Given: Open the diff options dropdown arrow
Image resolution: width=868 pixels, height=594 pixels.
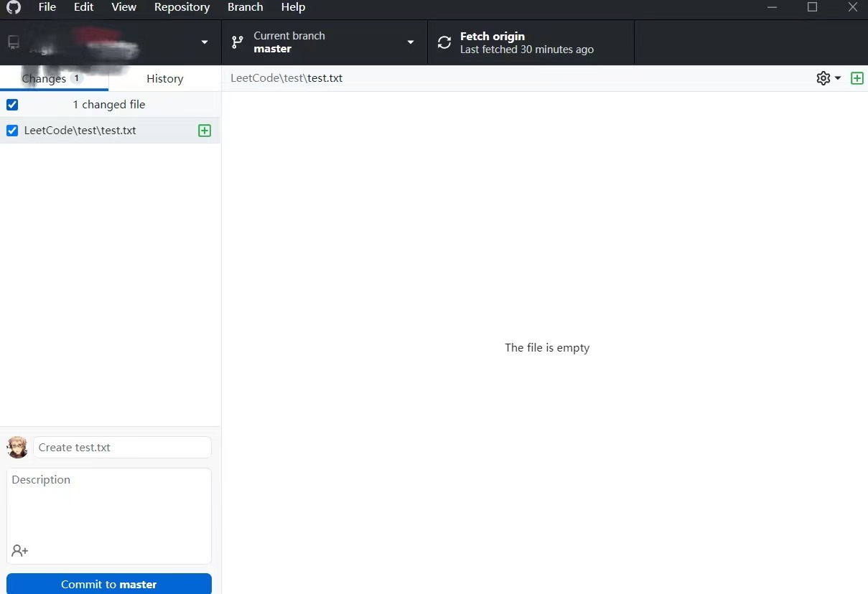Looking at the screenshot, I should pos(838,77).
